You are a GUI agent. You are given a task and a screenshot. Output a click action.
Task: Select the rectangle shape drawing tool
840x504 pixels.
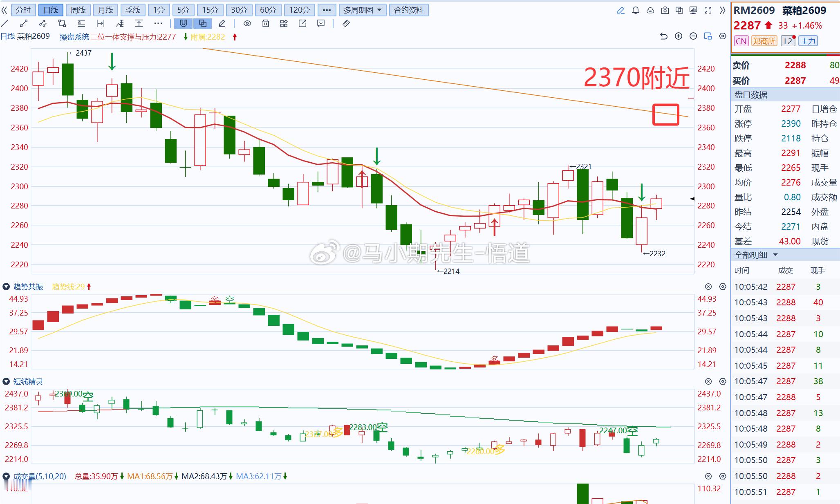tap(62, 23)
